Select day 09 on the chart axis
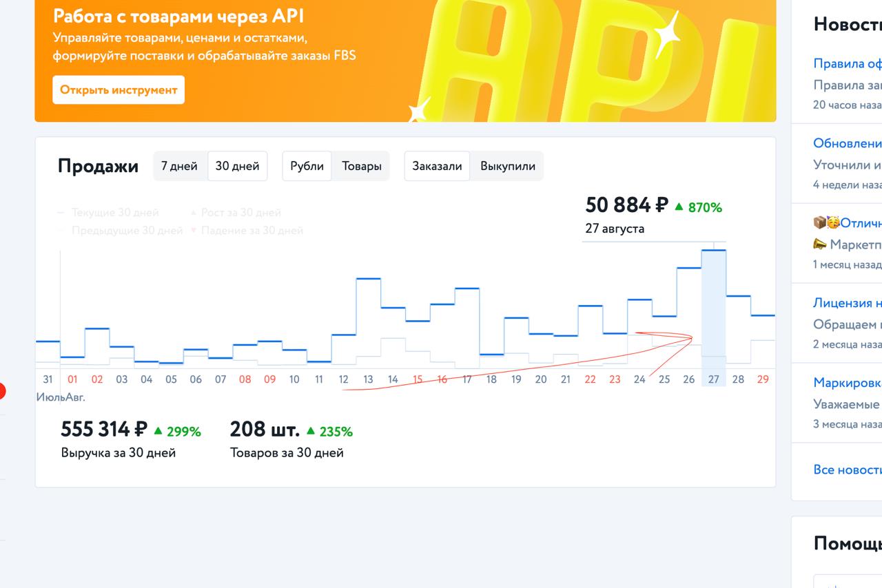The width and height of the screenshot is (882, 588). [x=269, y=379]
